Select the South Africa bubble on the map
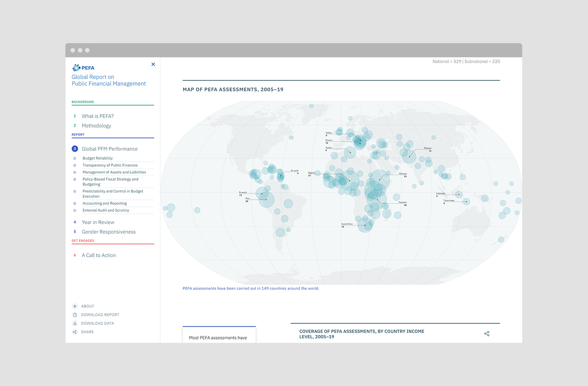588x386 pixels. pos(365,225)
